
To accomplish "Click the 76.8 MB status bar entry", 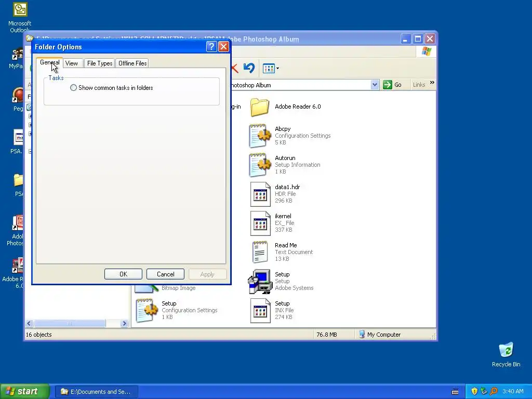I will coord(326,335).
